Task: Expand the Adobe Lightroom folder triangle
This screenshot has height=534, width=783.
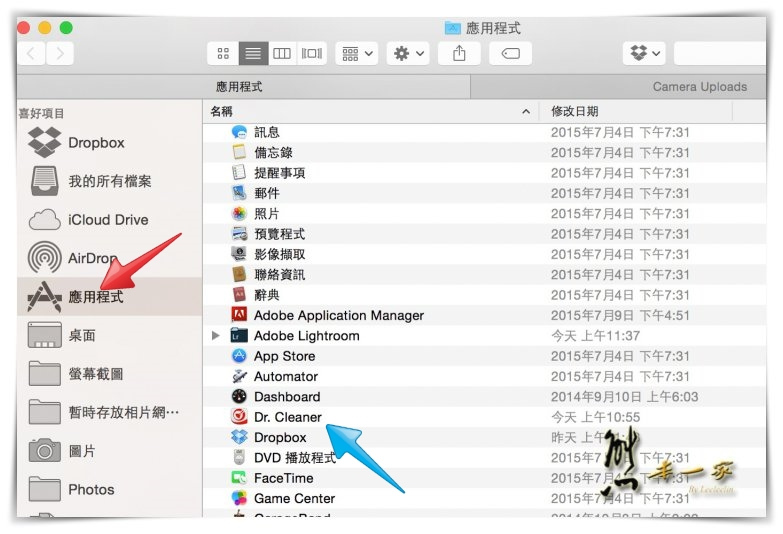Action: (x=216, y=336)
